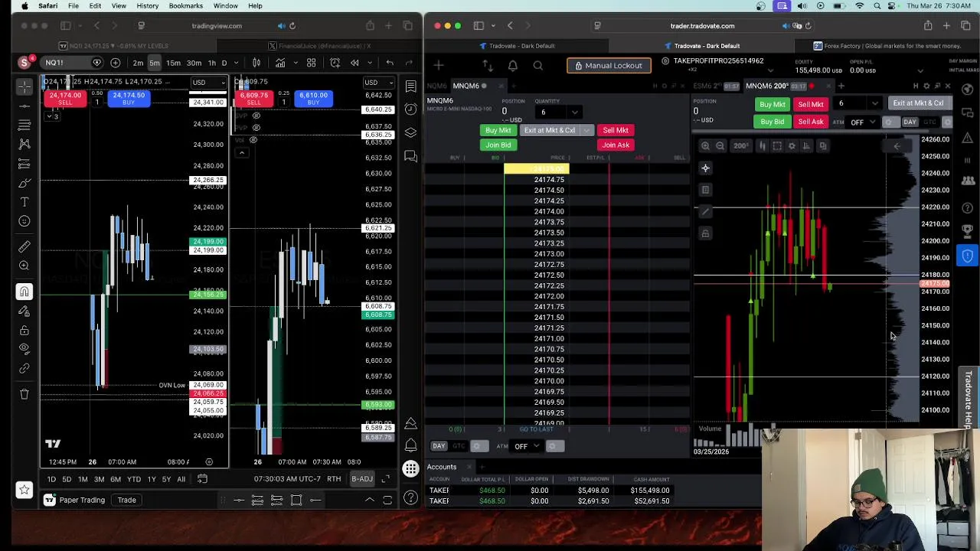Toggle the magnet mode tool
This screenshot has width=980, height=551.
(x=24, y=292)
